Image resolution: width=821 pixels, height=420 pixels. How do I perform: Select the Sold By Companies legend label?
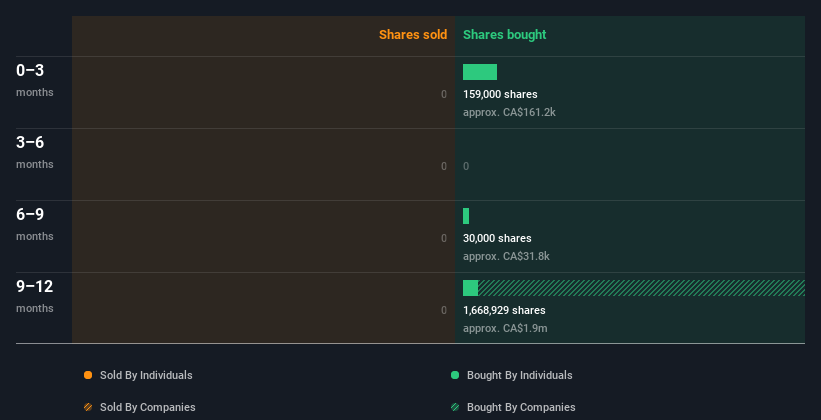pos(148,407)
